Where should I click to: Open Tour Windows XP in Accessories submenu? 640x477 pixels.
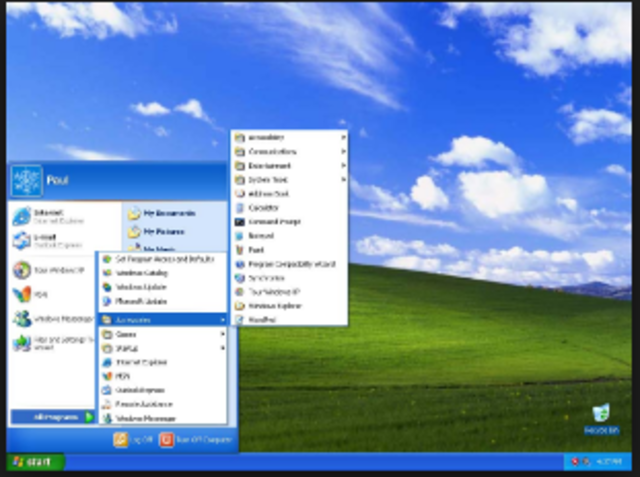(289, 292)
